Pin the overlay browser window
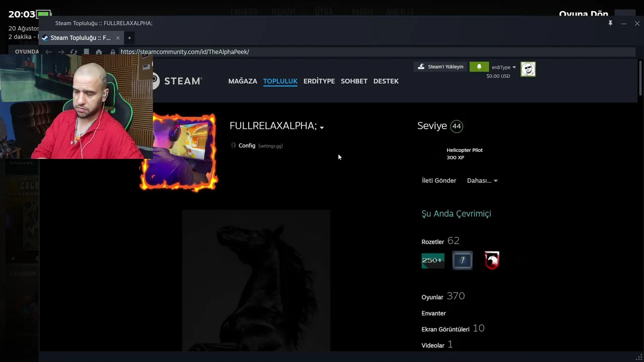644x362 pixels. (610, 23)
